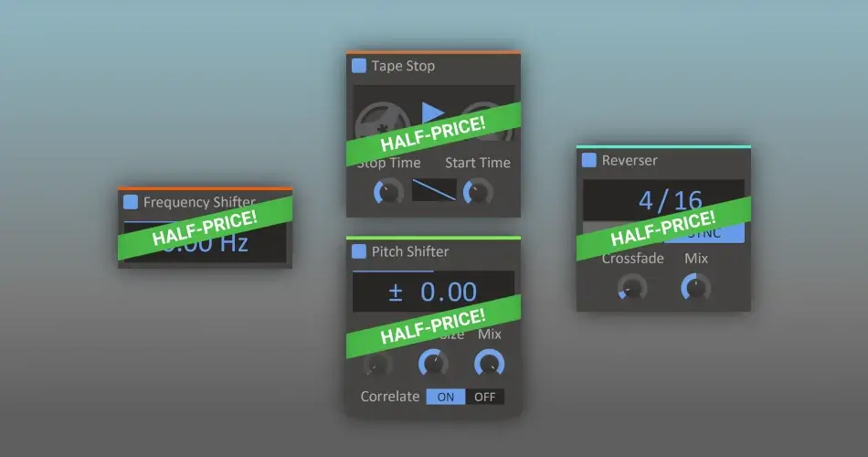Click the HALF-PRICE banner on Reverser
The image size is (868, 457).
coord(663,228)
